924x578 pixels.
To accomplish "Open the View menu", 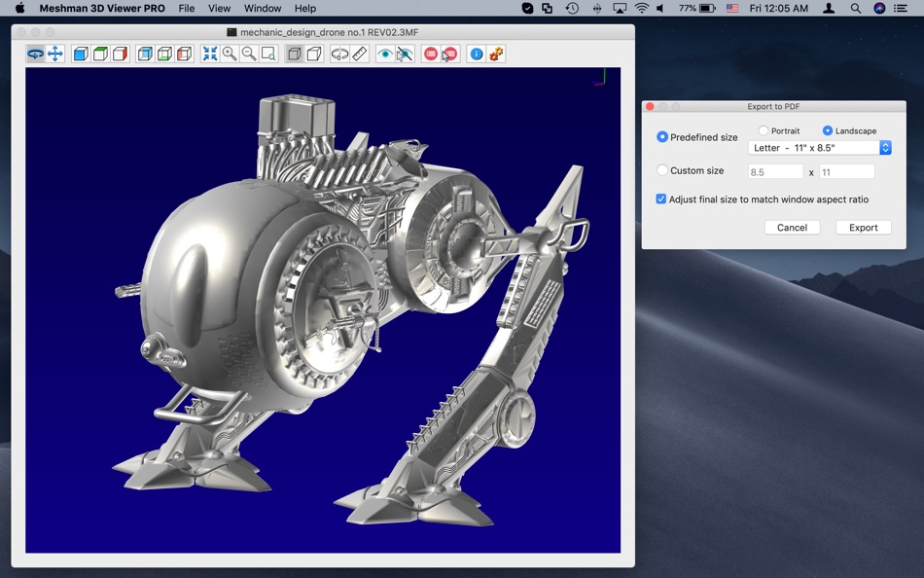I will click(220, 9).
